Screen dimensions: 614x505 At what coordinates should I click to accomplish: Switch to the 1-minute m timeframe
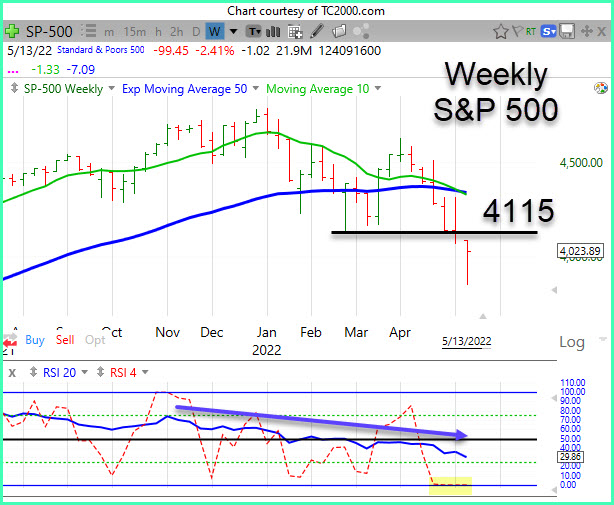[x=109, y=32]
